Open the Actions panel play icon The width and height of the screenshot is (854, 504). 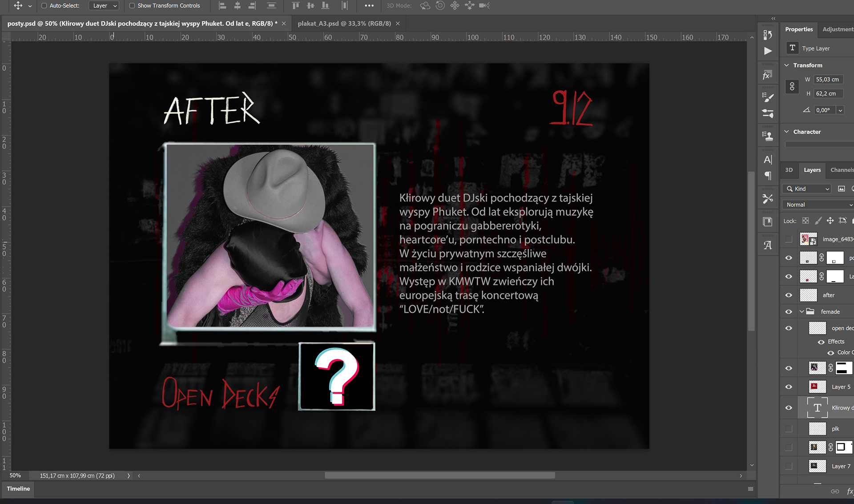pyautogui.click(x=768, y=51)
